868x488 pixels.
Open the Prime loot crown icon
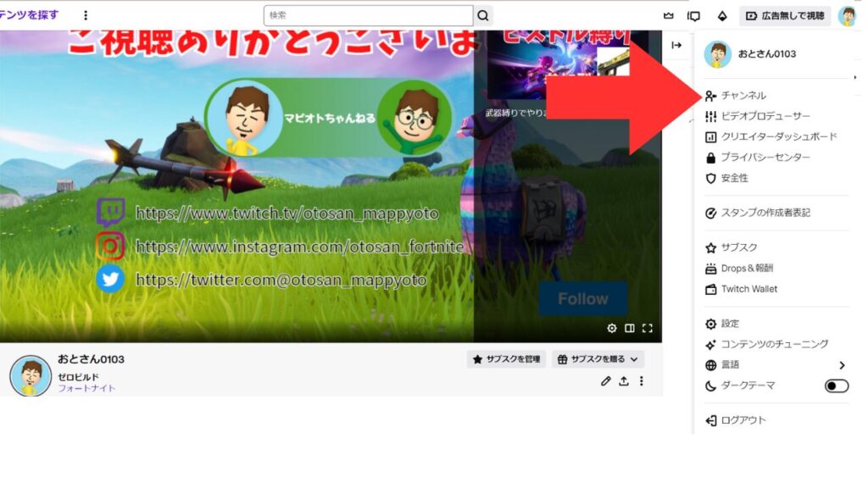(x=669, y=15)
